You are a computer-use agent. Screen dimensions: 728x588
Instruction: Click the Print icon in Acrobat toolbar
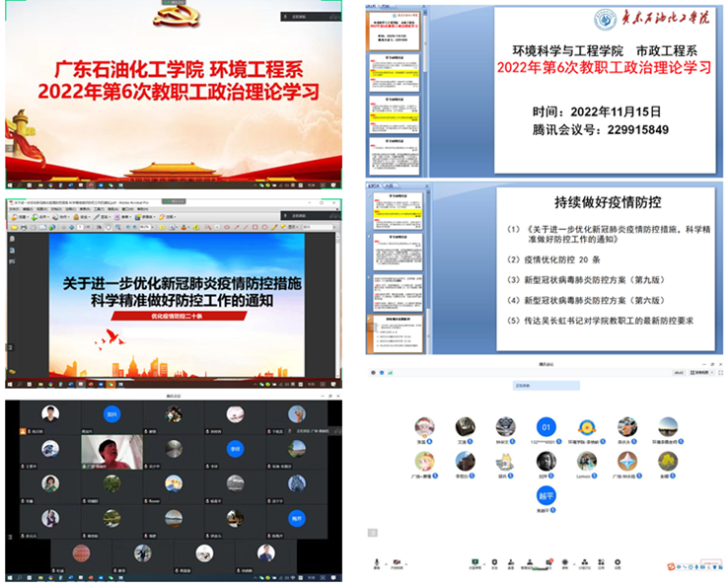click(24, 227)
